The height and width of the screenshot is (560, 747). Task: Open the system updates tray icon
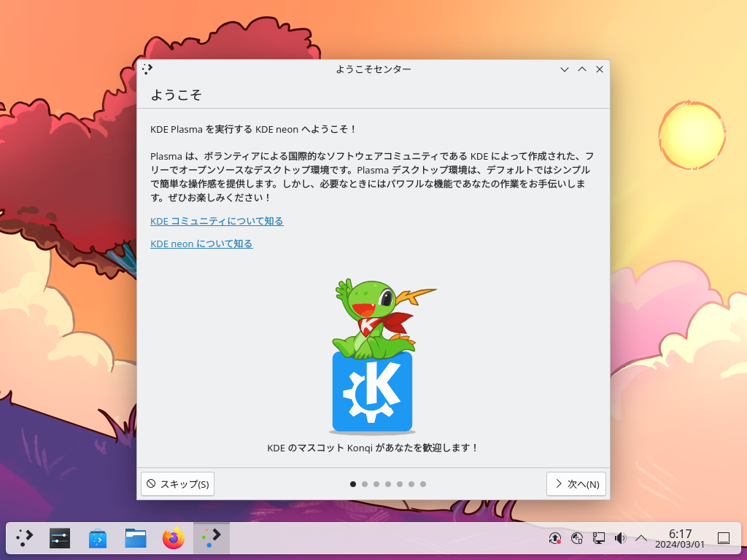coord(555,538)
